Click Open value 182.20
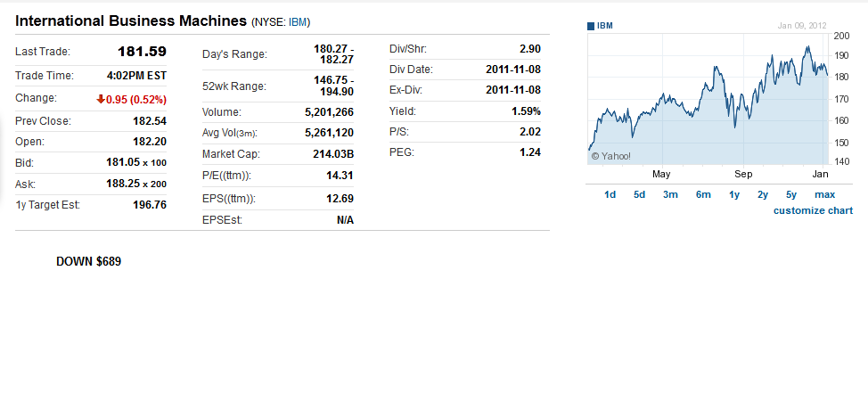Image resolution: width=868 pixels, height=410 pixels. click(150, 141)
